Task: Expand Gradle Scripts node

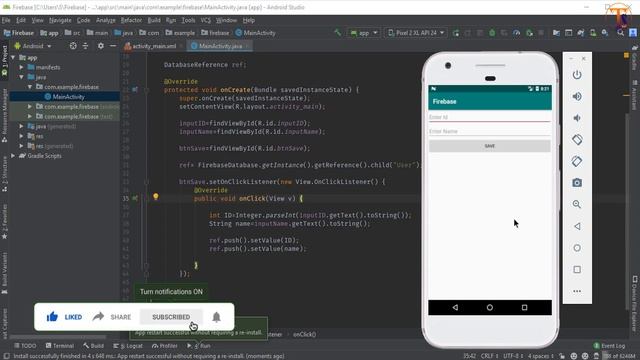Action: [13, 156]
